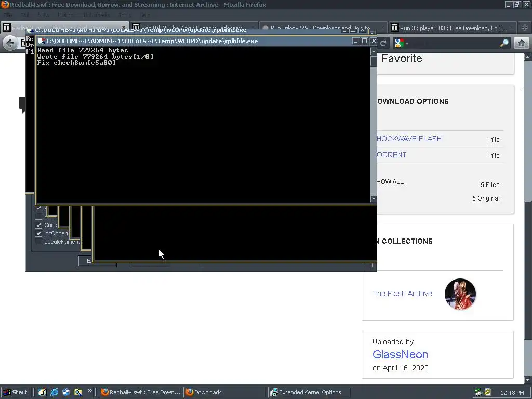The height and width of the screenshot is (399, 532).
Task: Click the fourth quick launch search icon
Action: 78,392
